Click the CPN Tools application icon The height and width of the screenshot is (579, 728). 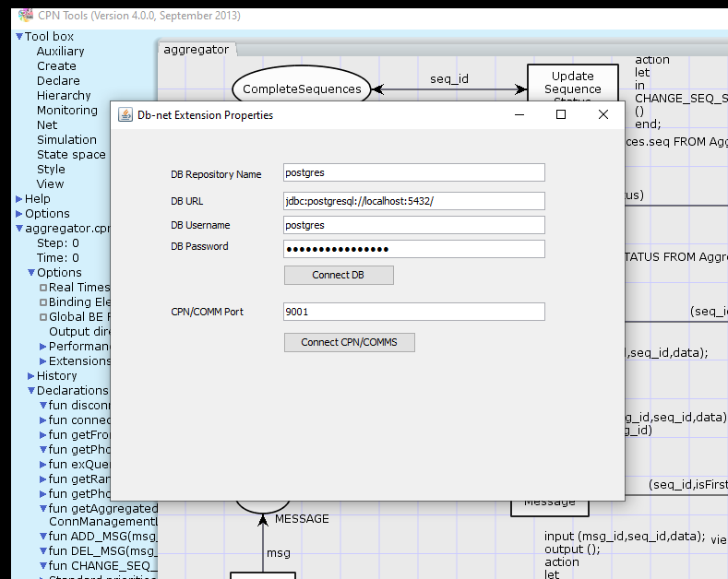[26, 16]
